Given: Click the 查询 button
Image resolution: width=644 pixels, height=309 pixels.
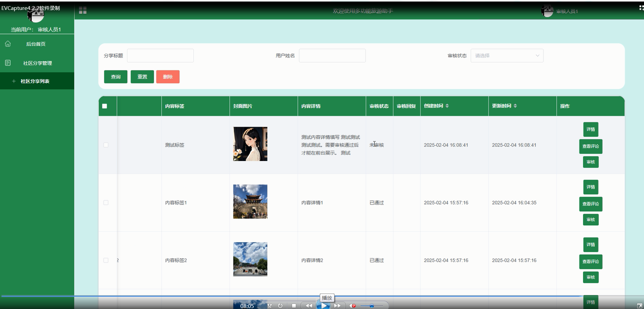Looking at the screenshot, I should pos(116,77).
